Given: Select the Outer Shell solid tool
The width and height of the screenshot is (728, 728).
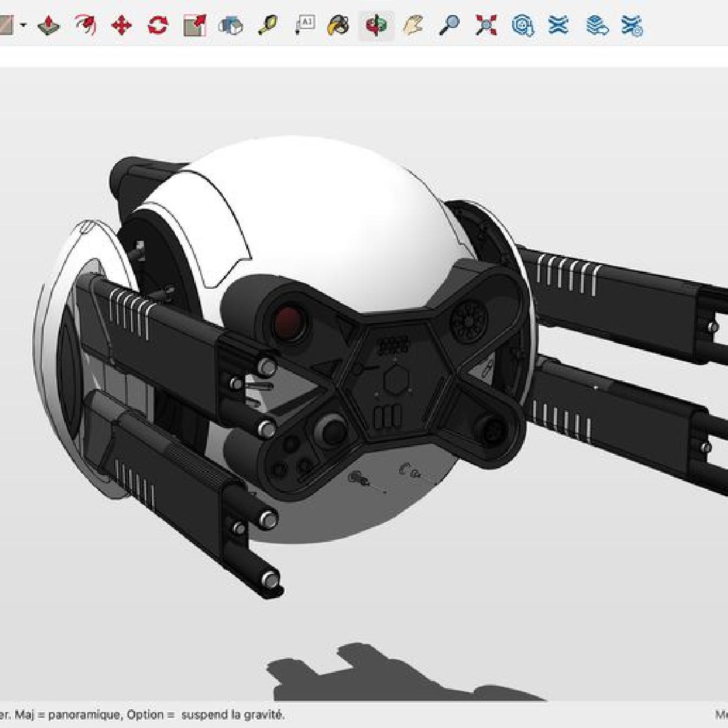Looking at the screenshot, I should [x=231, y=25].
